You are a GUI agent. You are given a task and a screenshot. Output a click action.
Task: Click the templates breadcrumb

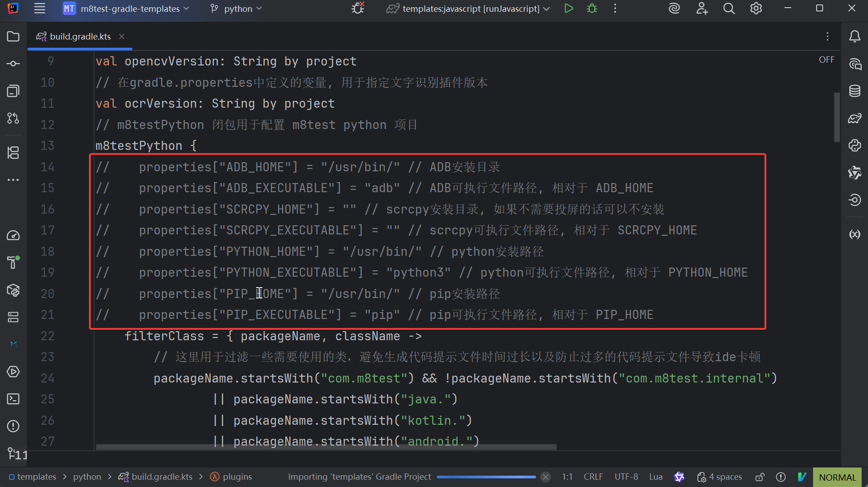tap(36, 477)
